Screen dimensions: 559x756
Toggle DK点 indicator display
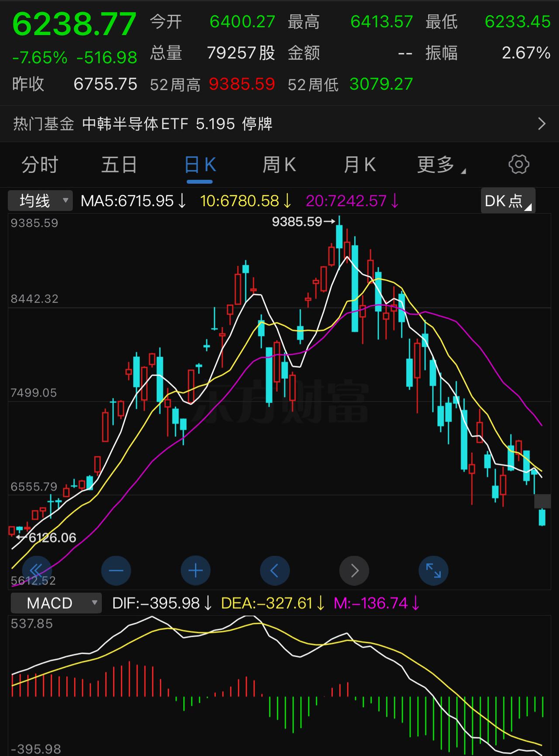tap(508, 201)
